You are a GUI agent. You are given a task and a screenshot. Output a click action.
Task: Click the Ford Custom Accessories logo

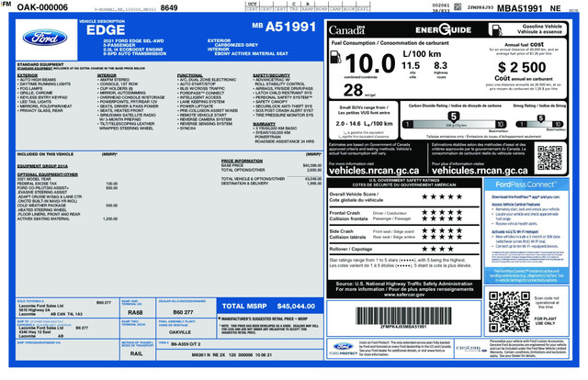coord(471,349)
